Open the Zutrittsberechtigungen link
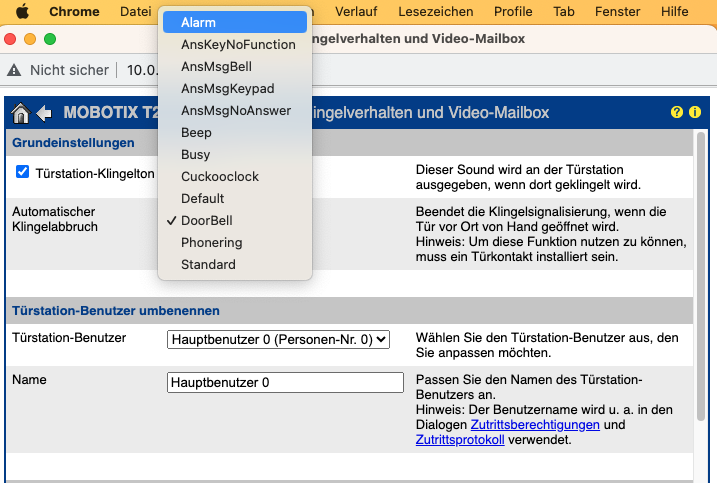The height and width of the screenshot is (483, 717). coord(535,424)
